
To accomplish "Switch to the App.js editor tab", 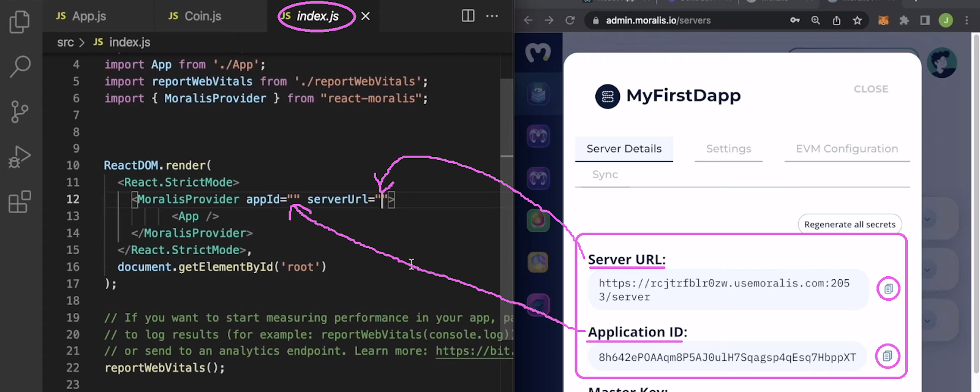I will pos(81,16).
